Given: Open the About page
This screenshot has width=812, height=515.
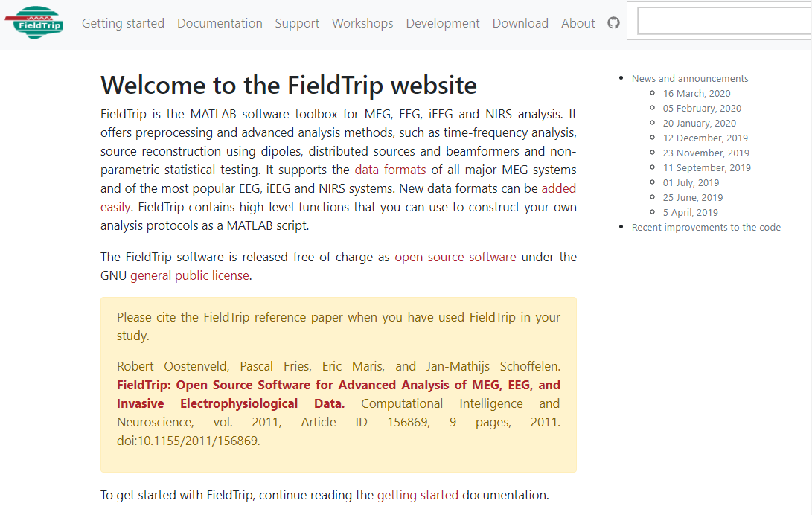Looking at the screenshot, I should 578,23.
